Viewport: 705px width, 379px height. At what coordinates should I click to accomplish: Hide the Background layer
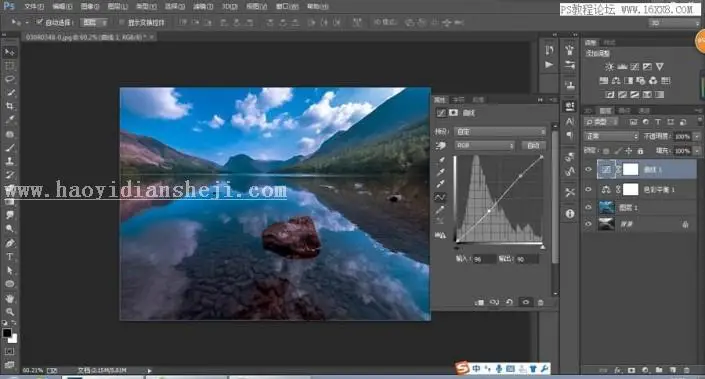tap(589, 223)
